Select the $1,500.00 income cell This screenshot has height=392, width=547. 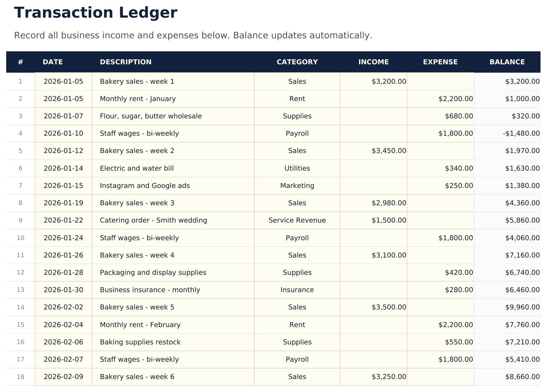coord(373,220)
